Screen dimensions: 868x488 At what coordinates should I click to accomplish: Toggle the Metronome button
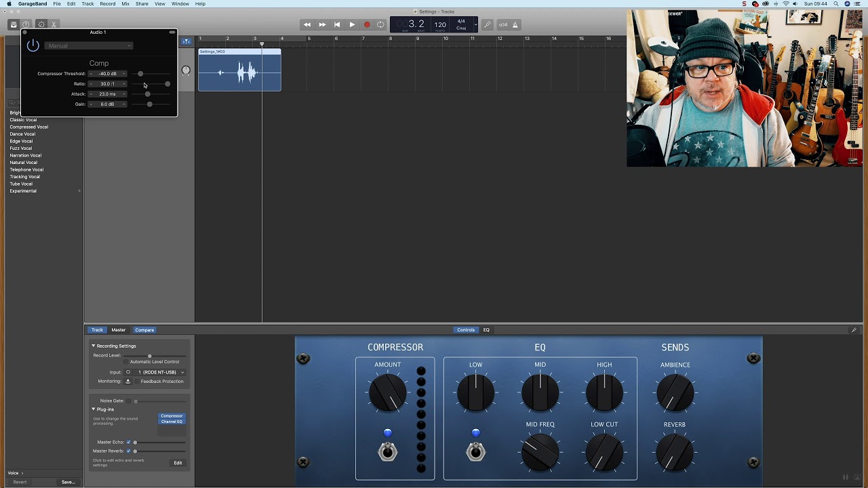click(515, 24)
